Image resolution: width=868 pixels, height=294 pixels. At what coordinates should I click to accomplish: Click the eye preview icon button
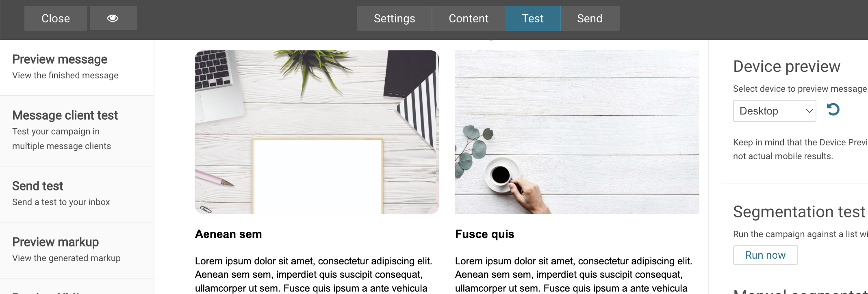(113, 18)
